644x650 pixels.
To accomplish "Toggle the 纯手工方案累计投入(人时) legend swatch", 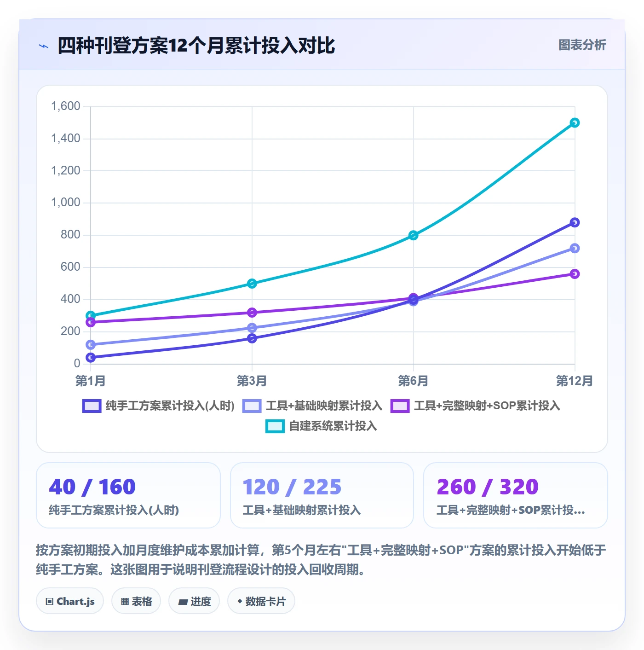I will tap(92, 406).
